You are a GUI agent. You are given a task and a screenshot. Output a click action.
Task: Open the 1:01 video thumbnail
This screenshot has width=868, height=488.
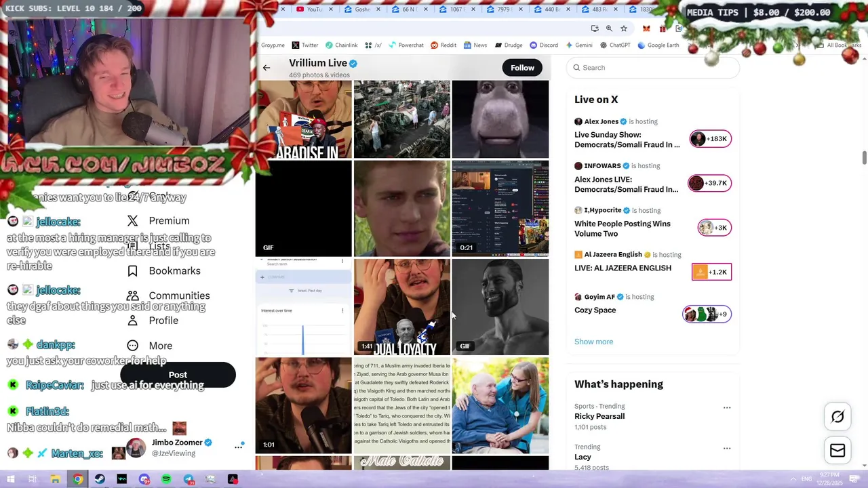click(303, 405)
